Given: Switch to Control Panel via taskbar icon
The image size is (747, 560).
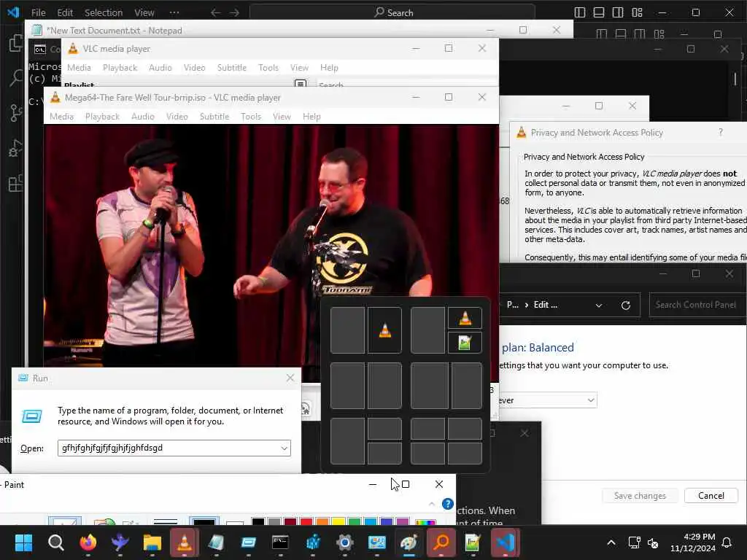Looking at the screenshot, I should point(377,542).
